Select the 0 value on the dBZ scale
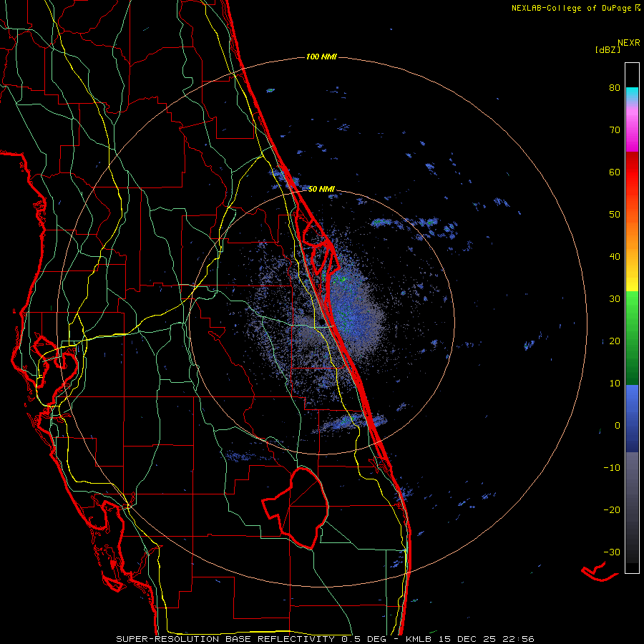The image size is (644, 644). [618, 426]
